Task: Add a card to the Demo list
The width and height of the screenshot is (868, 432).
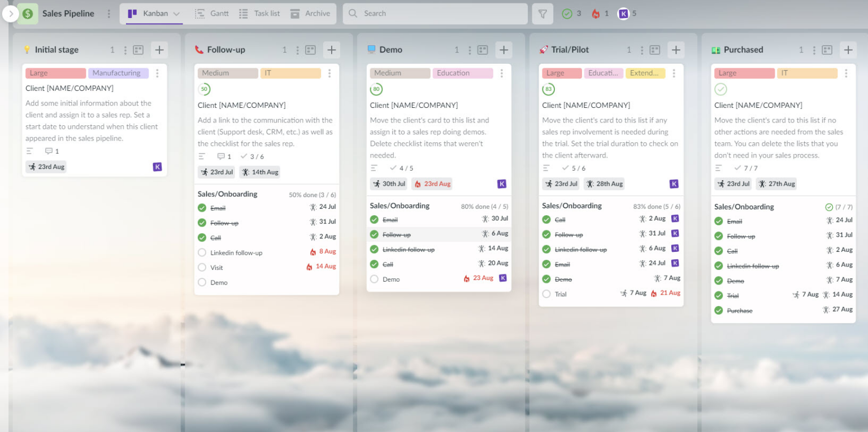Action: 504,50
